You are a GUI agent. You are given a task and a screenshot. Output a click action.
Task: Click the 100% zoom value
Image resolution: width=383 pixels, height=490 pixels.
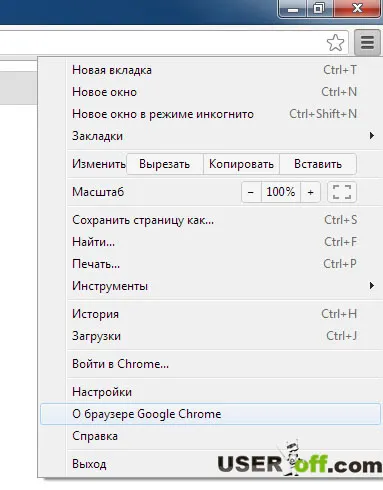pos(281,192)
